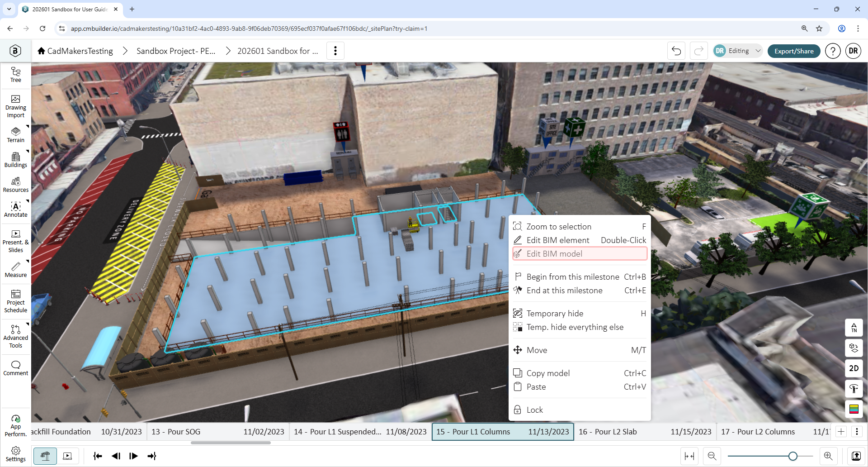Screen dimensions: 868x467
Task: Step to the previous milestone
Action: (x=116, y=456)
